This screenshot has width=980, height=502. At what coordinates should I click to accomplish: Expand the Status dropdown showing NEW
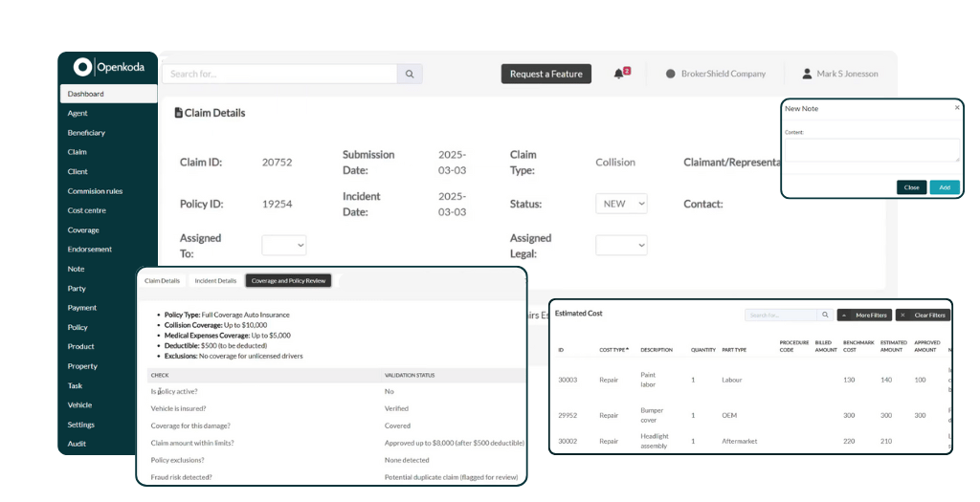click(x=621, y=204)
